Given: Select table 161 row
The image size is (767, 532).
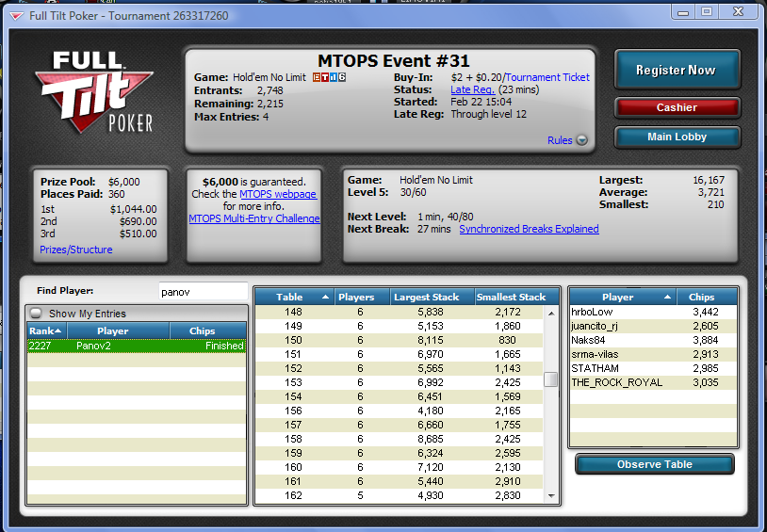Looking at the screenshot, I should pyautogui.click(x=400, y=482).
